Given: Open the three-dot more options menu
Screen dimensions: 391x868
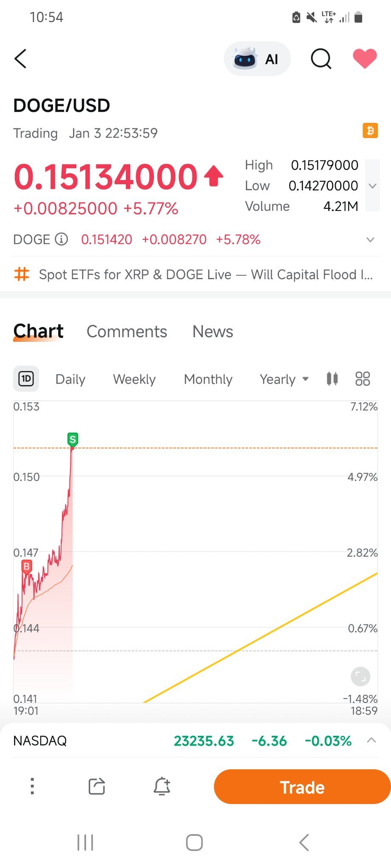Looking at the screenshot, I should coord(32,786).
